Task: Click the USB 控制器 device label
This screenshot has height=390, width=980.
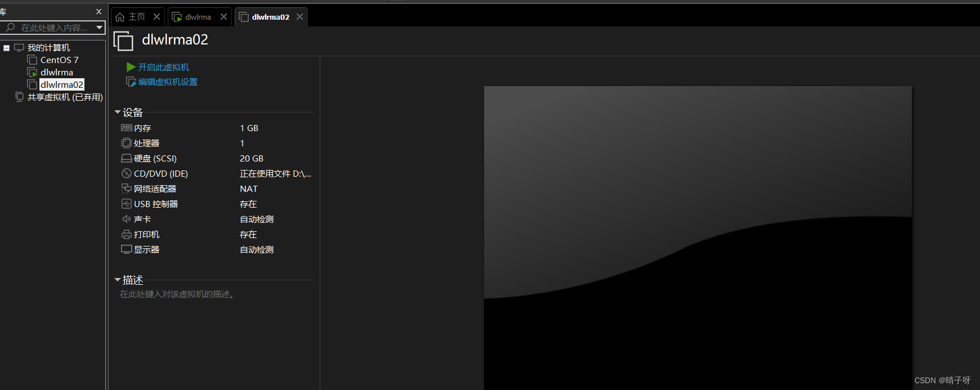Action: tap(156, 204)
